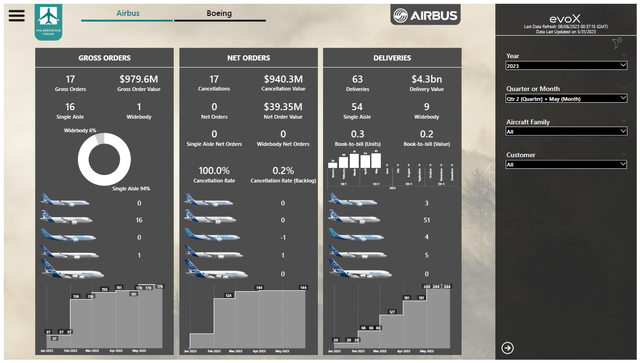Select A330 aircraft image in Gross Orders
The image size is (640, 363).
(69, 235)
